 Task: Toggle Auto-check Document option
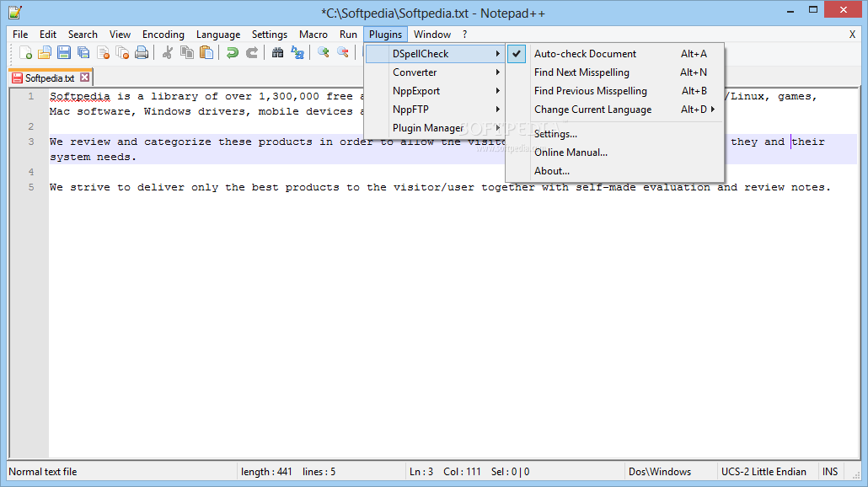[614, 54]
